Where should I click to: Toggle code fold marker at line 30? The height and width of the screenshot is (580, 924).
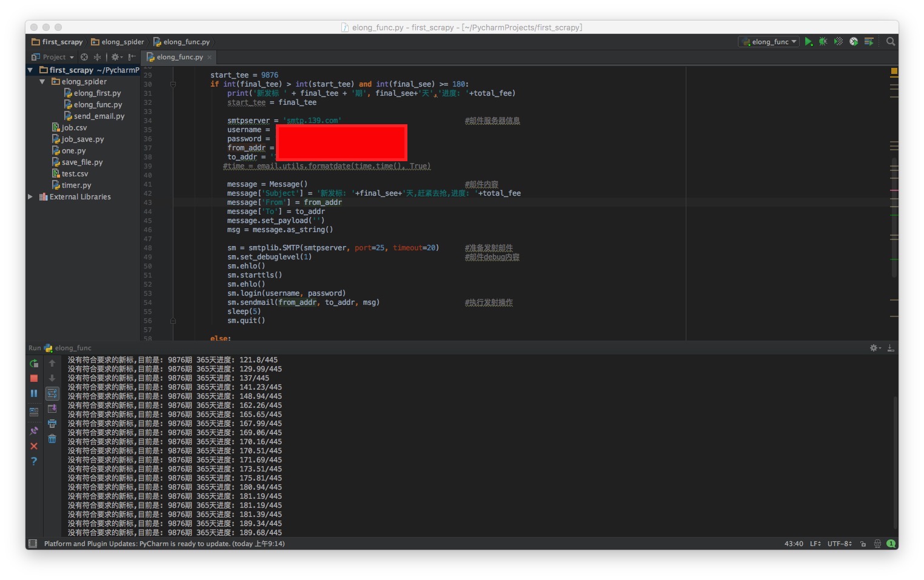pyautogui.click(x=173, y=84)
